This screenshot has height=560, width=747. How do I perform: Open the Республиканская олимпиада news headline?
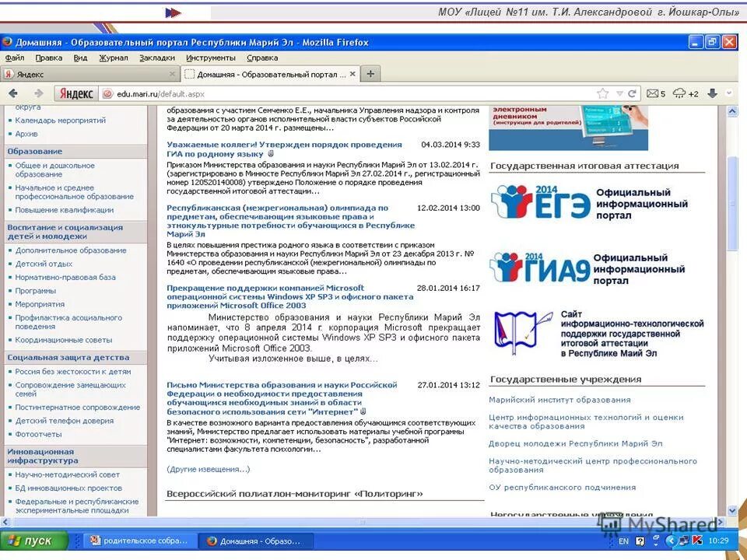pyautogui.click(x=290, y=221)
